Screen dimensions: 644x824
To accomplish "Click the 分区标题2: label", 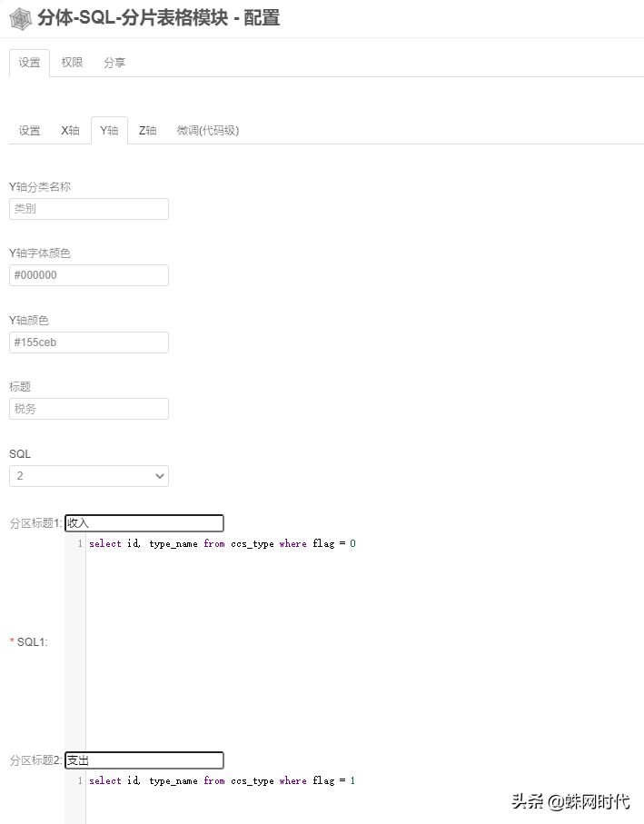I will click(x=36, y=759).
